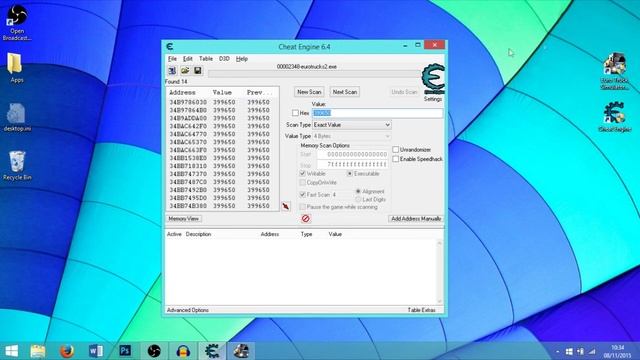640x360 pixels.
Task: Click the red circle clear list icon
Action: (x=305, y=219)
